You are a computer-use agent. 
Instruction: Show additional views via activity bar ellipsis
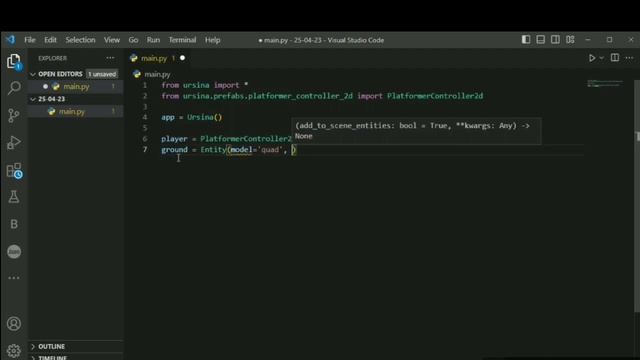(x=14, y=278)
